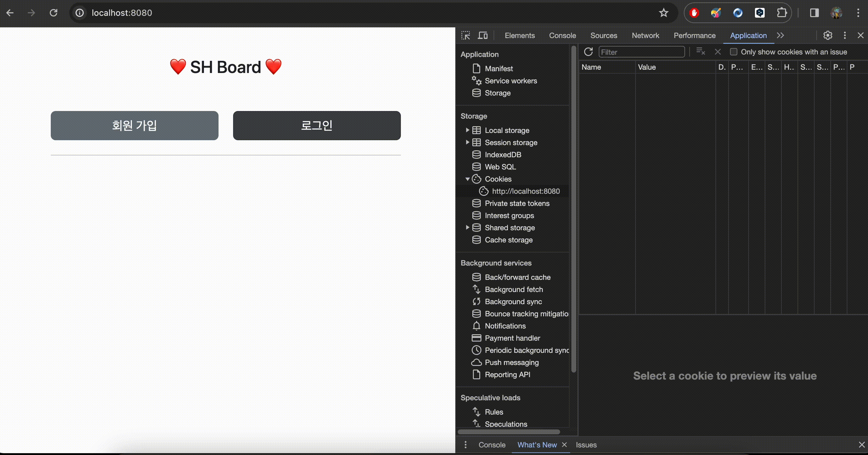Image resolution: width=868 pixels, height=455 pixels.
Task: Switch to the Network tab
Action: pos(645,35)
